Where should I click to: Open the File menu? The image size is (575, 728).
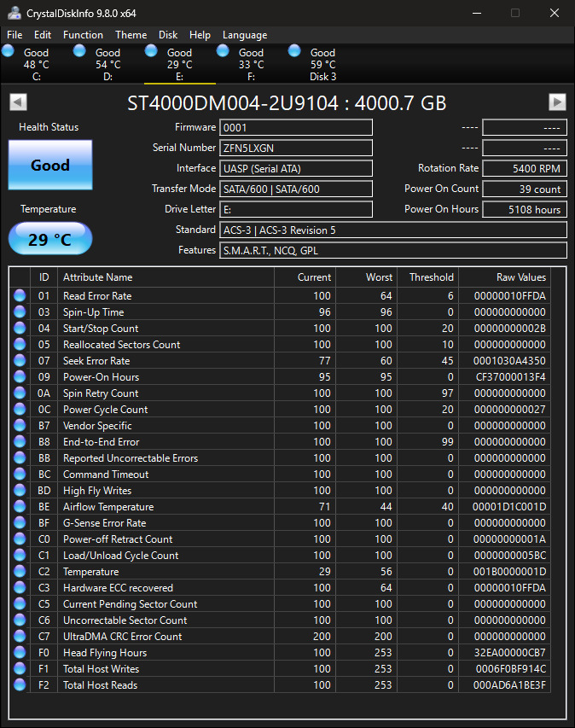pos(15,35)
